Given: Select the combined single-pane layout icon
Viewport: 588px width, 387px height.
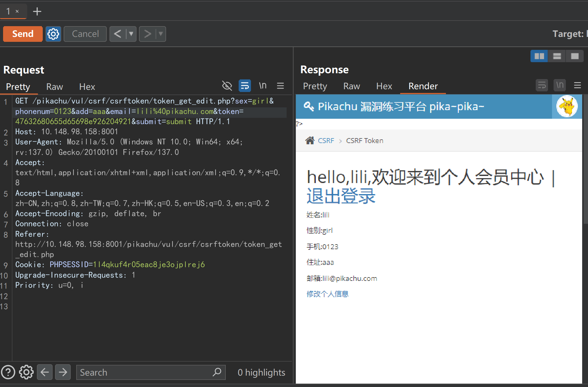Looking at the screenshot, I should tap(574, 56).
